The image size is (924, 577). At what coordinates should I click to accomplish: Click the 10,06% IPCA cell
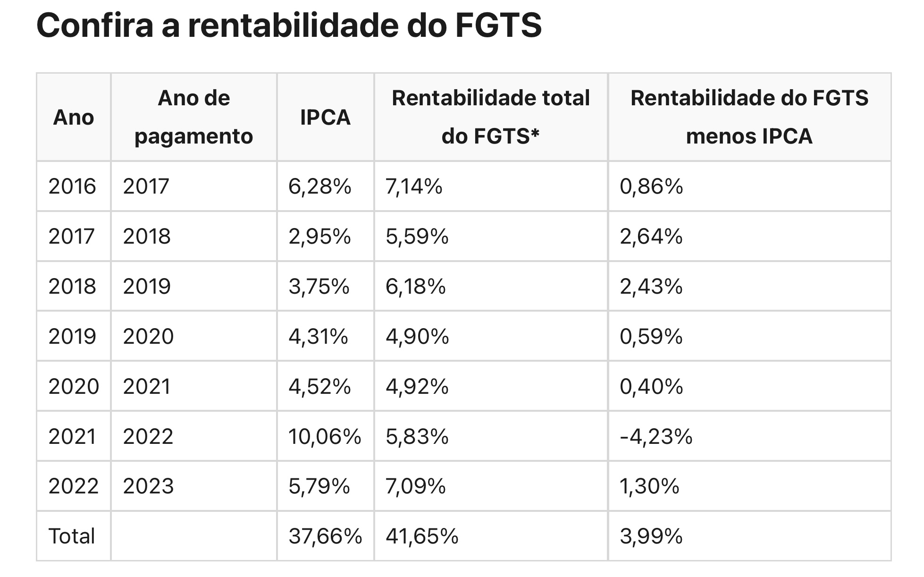tap(325, 437)
